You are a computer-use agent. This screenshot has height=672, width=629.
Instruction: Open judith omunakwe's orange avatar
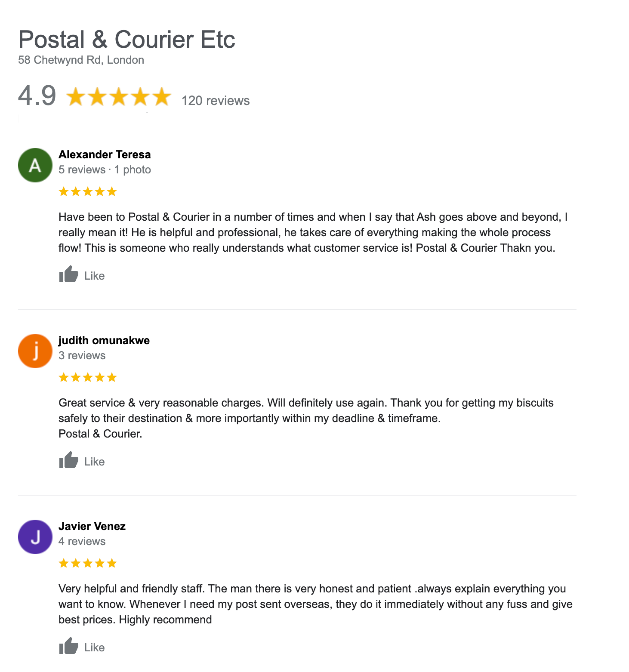tap(35, 351)
